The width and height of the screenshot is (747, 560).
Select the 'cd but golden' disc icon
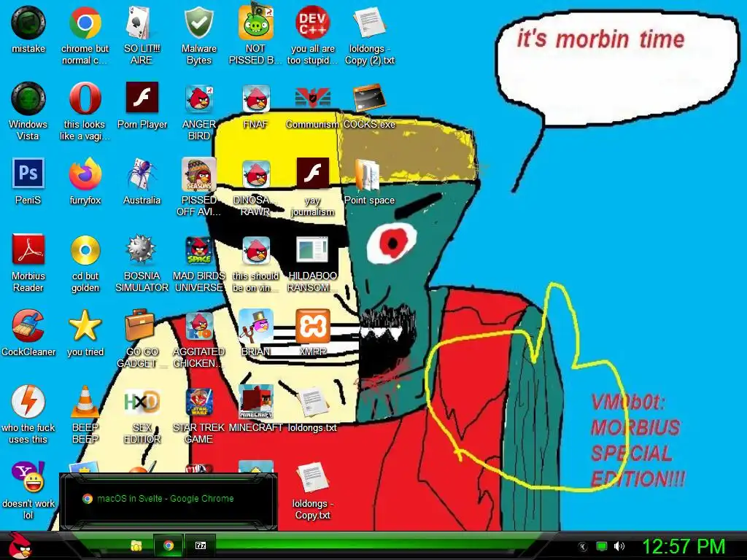85,250
